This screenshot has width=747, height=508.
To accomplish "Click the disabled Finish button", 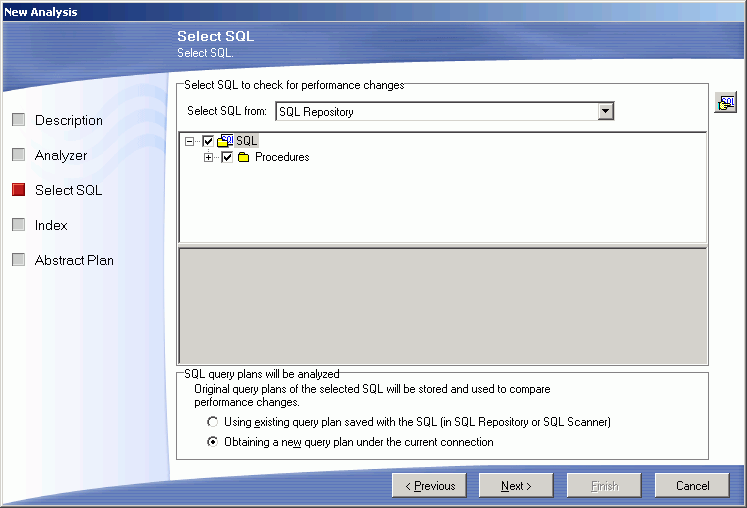I will click(x=604, y=486).
